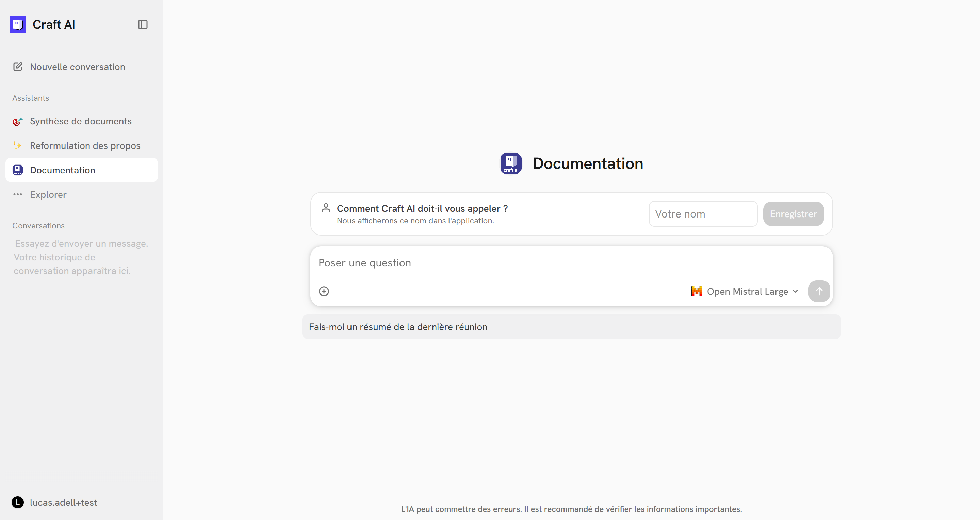
Task: Open Explorer assistants list
Action: (48, 194)
